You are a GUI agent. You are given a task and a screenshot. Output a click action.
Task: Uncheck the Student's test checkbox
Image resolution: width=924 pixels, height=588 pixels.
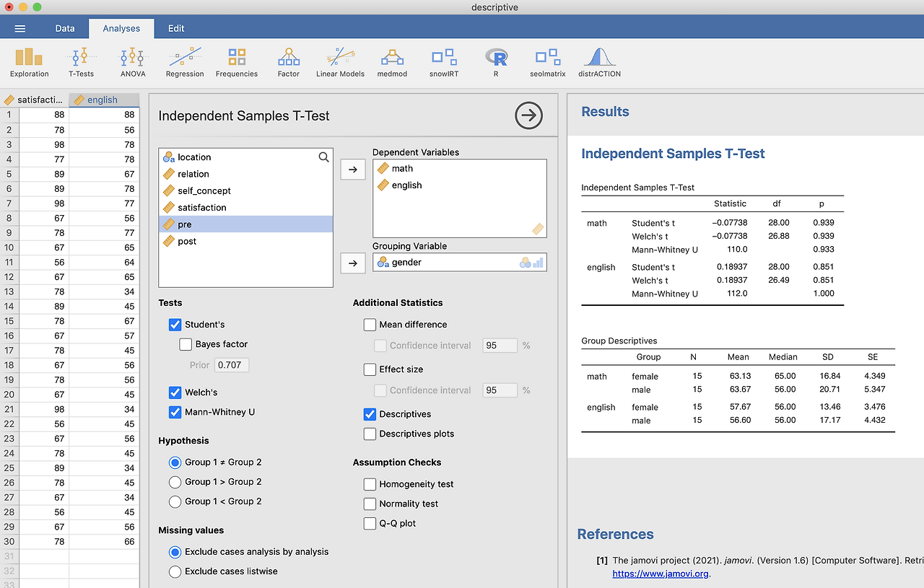[175, 325]
